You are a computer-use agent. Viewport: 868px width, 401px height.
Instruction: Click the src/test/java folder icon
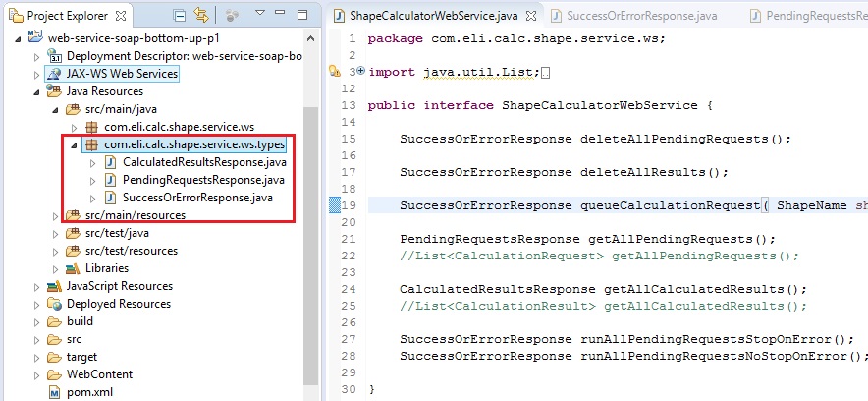73,233
